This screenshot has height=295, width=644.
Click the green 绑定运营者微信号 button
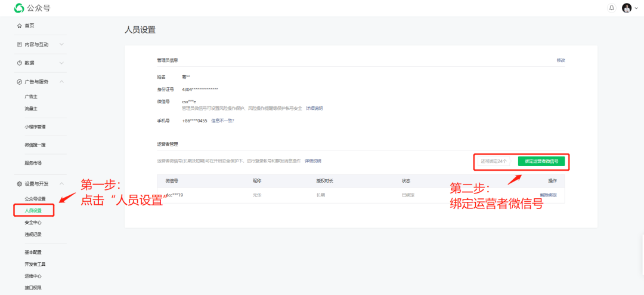click(541, 161)
